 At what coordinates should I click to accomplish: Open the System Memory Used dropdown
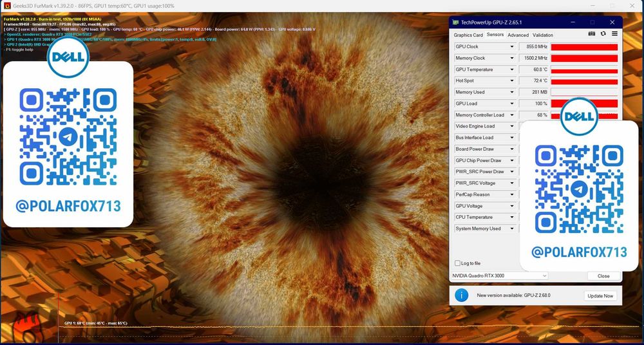[512, 228]
